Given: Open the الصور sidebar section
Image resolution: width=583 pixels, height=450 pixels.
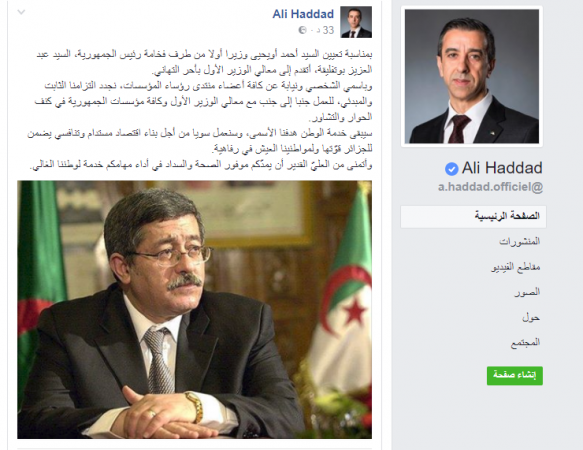Looking at the screenshot, I should [x=527, y=292].
